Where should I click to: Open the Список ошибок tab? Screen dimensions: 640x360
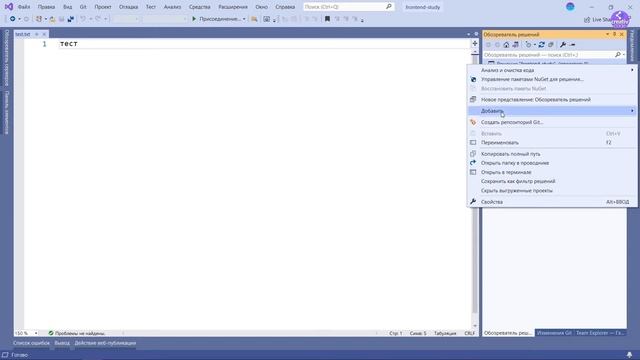[x=31, y=343]
